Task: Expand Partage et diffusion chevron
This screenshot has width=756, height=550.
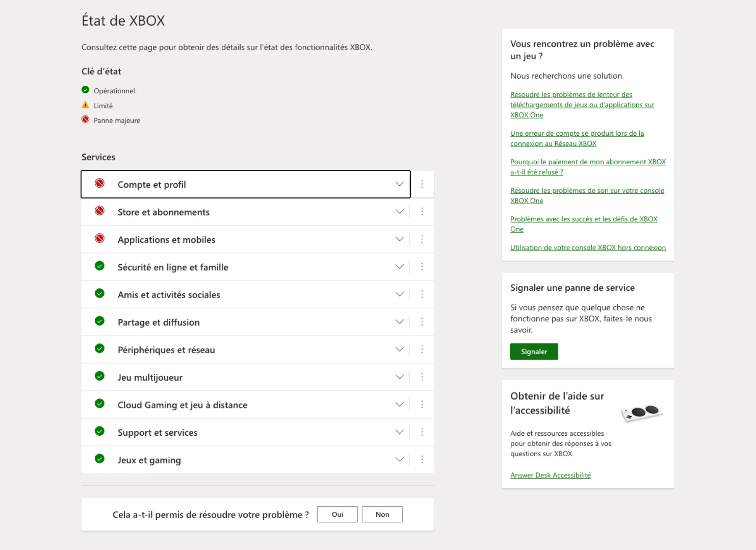Action: pyautogui.click(x=399, y=322)
